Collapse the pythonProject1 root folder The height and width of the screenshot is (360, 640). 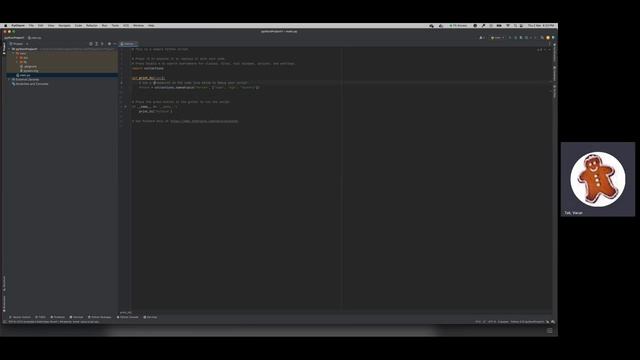(9, 49)
